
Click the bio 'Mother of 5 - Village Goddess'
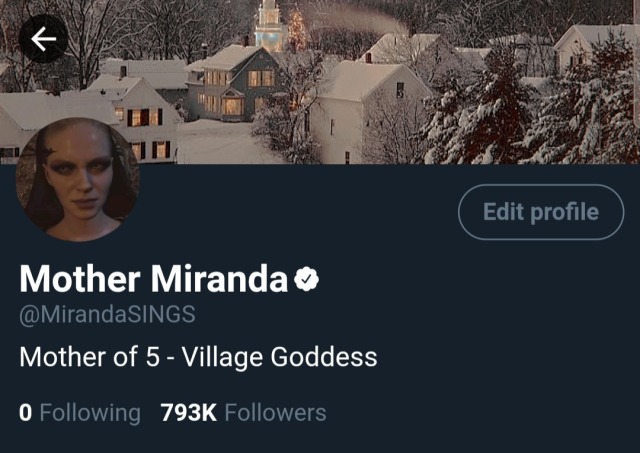(x=198, y=358)
